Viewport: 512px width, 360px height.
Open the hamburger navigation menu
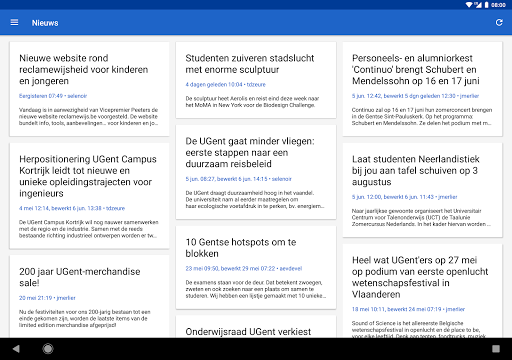[14, 22]
